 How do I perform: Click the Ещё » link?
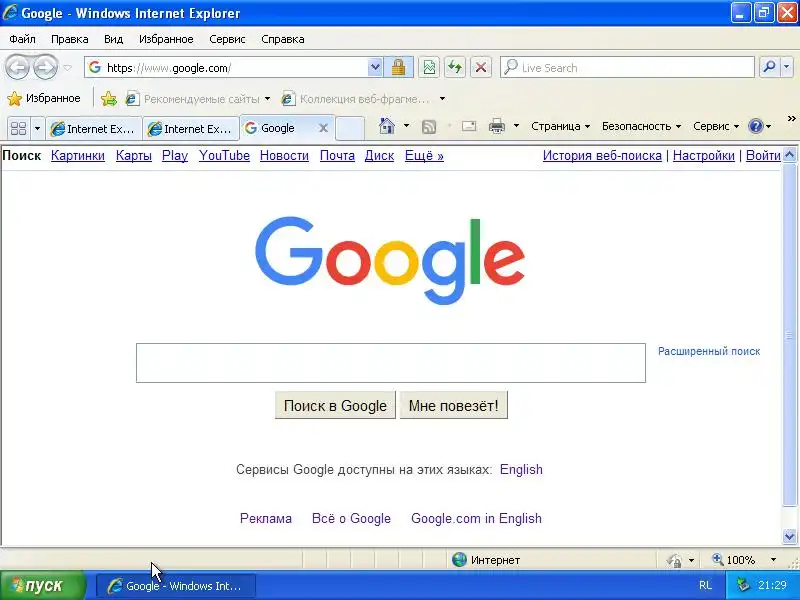424,156
